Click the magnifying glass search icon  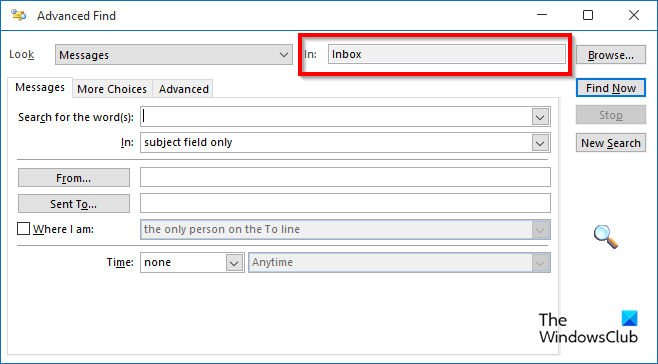pos(606,237)
